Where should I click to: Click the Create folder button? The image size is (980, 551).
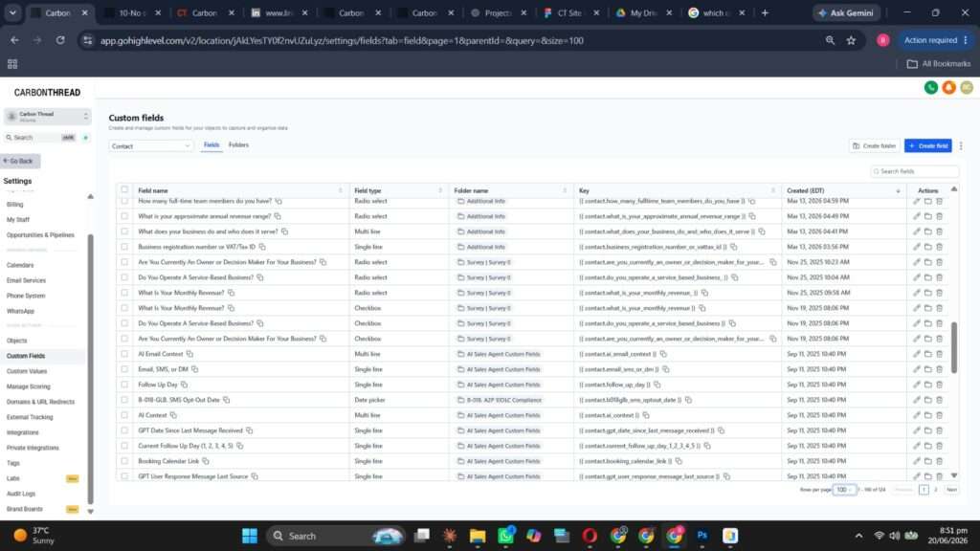[x=874, y=145]
